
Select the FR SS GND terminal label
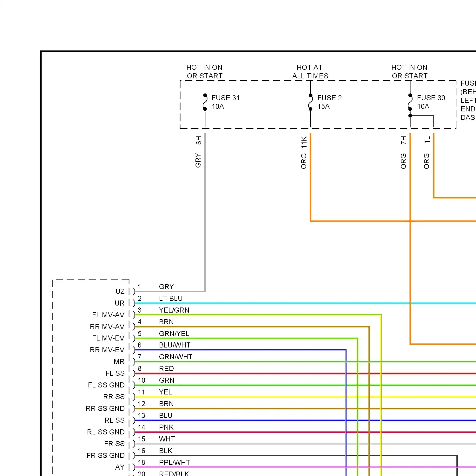click(106, 455)
